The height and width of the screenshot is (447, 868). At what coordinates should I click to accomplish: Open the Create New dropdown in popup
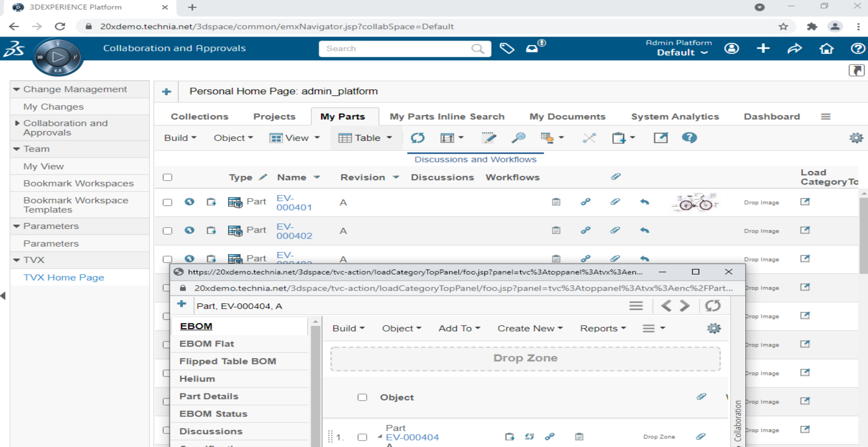[530, 328]
